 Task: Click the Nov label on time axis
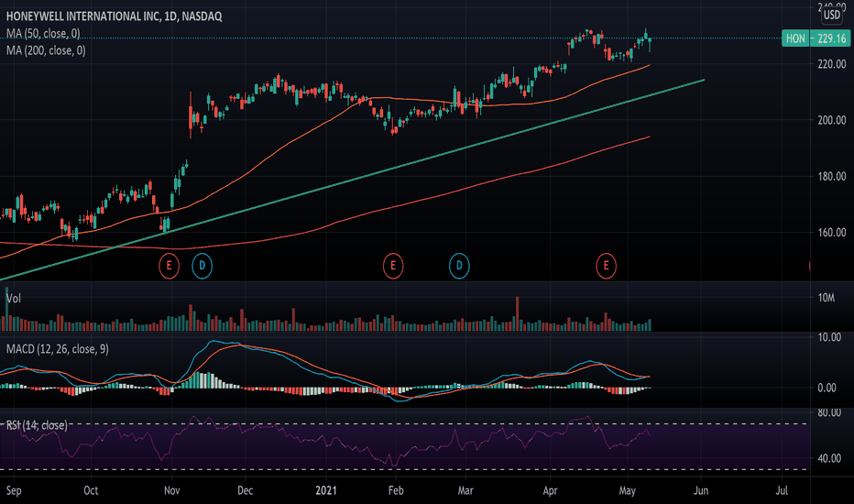point(171,490)
